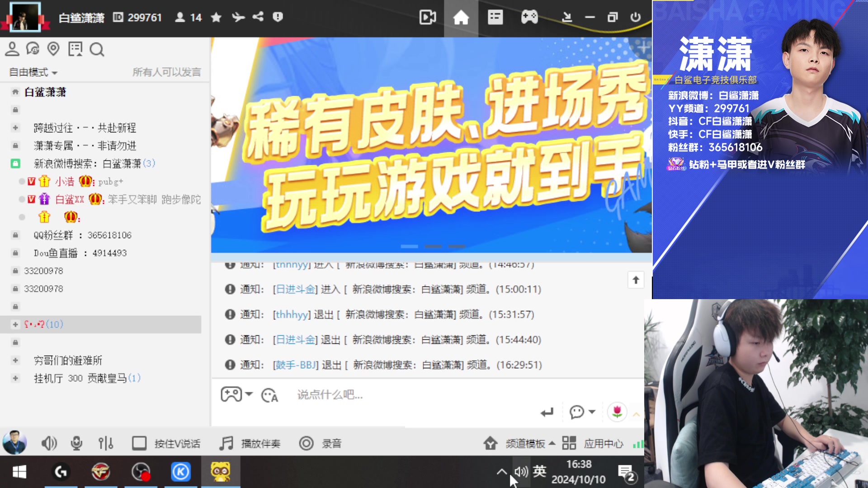Click 播放伴奏 music button
This screenshot has height=488, width=868.
pos(250,443)
